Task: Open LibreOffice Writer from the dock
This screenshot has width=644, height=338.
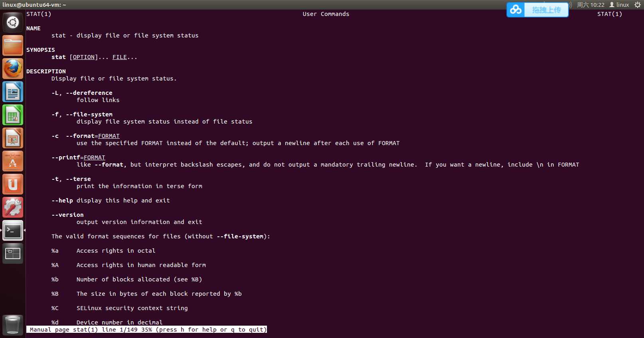Action: click(13, 92)
